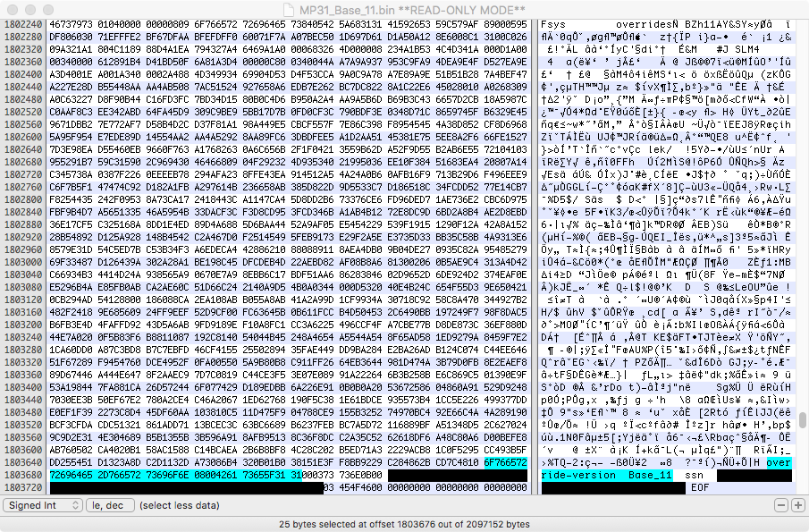
Task: Select highlighted hex word 6F766572 in row 1803640
Action: click(x=506, y=462)
